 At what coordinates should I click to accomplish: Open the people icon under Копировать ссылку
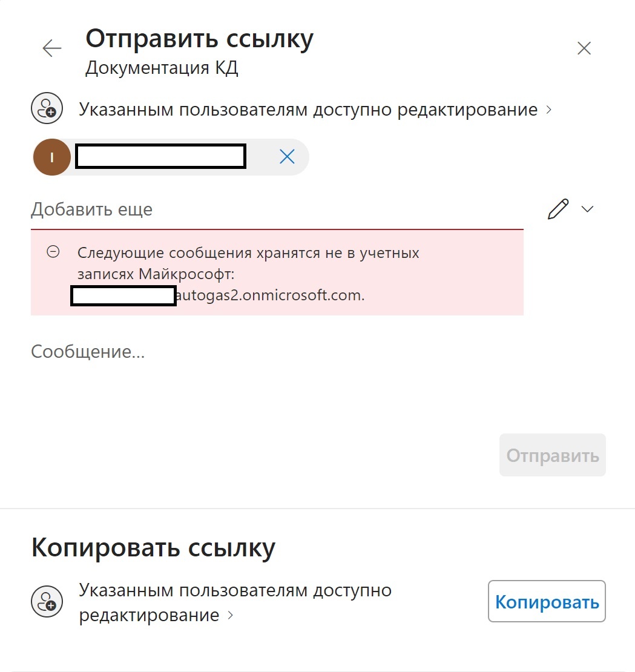click(47, 601)
